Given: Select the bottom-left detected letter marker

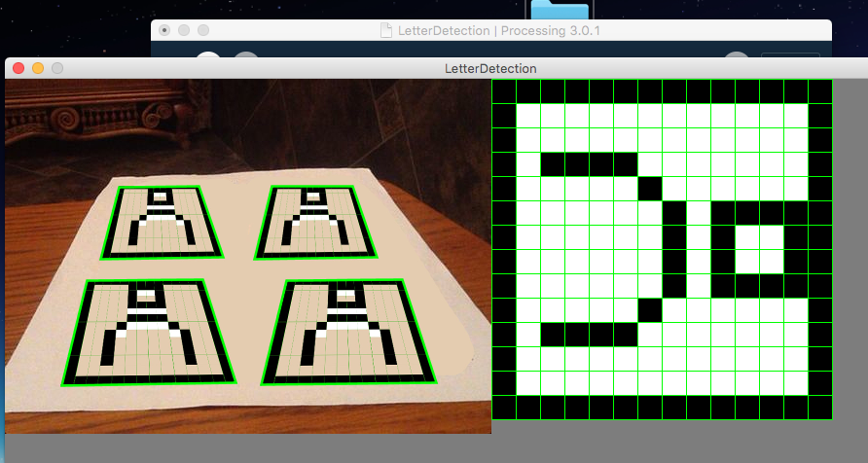Looking at the screenshot, I should (148, 332).
